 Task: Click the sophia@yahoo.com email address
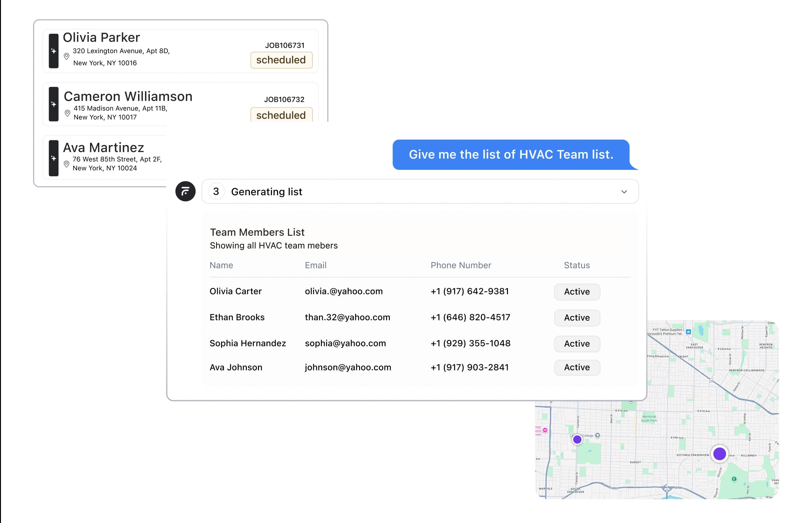pyautogui.click(x=345, y=343)
